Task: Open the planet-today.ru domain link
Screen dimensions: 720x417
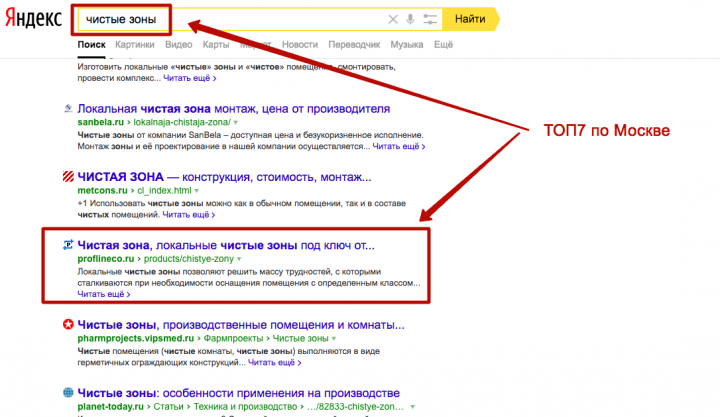Action: [110, 407]
